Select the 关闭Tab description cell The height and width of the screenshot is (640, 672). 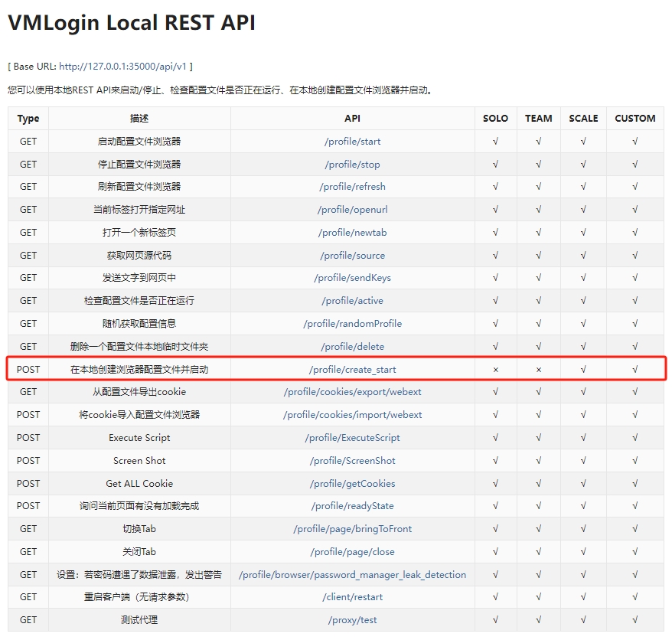coord(139,552)
